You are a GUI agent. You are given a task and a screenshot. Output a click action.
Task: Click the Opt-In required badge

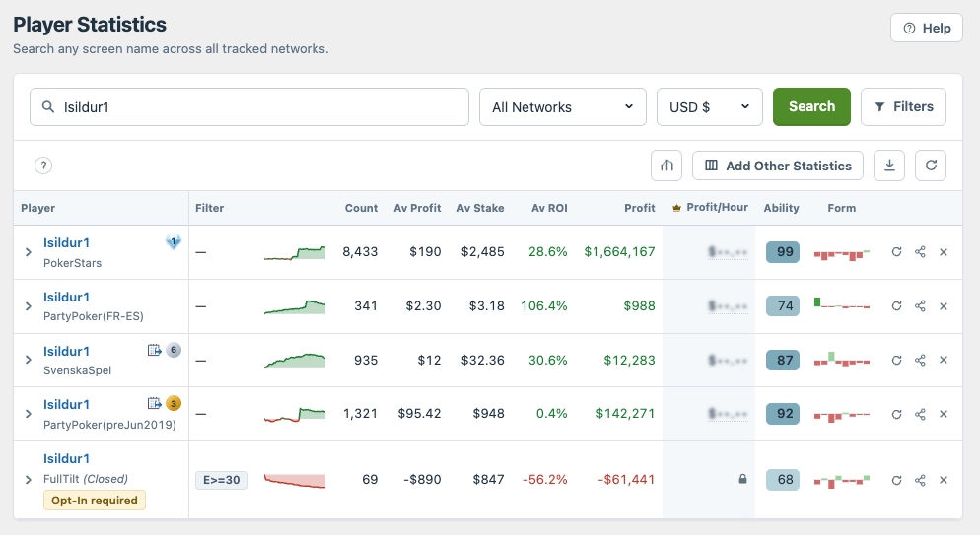pyautogui.click(x=95, y=501)
